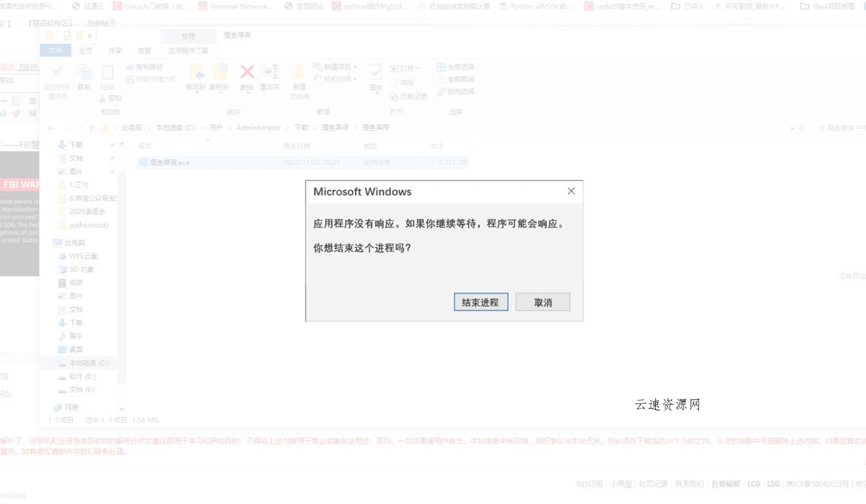Switch to the 查看 ribbon tab
This screenshot has width=866, height=504.
(x=144, y=50)
